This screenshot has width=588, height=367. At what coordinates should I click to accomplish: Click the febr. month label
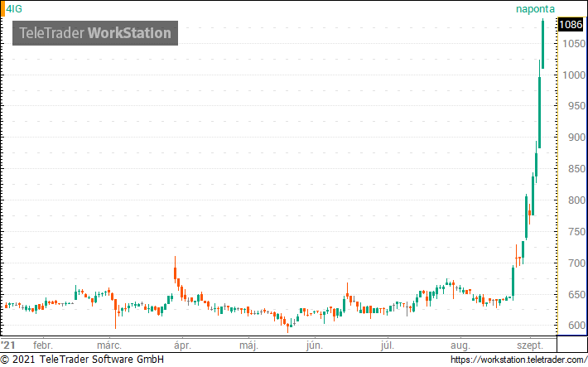coord(43,345)
